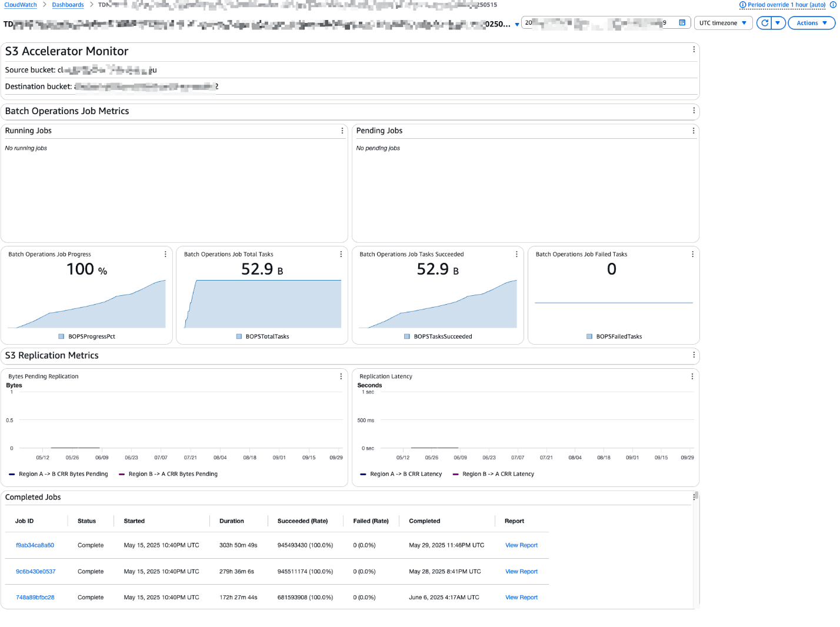Open Batch Operations Job Progress widget menu
This screenshot has width=840, height=627.
(165, 254)
